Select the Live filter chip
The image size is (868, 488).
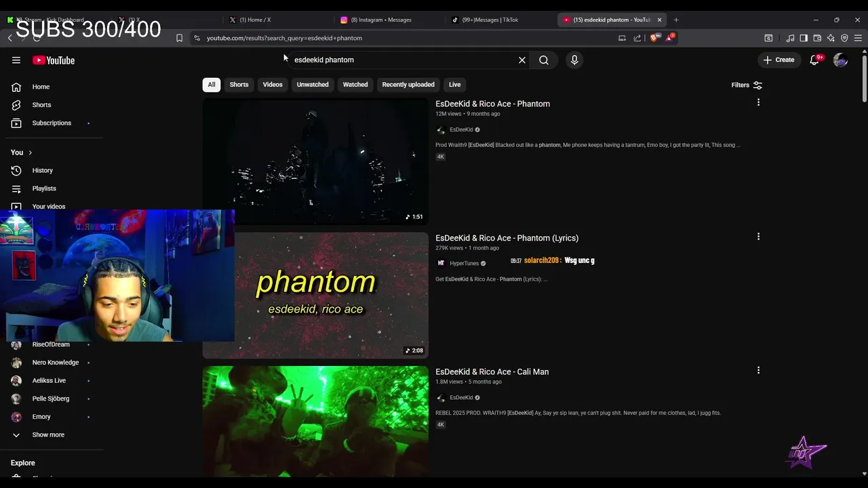click(454, 85)
